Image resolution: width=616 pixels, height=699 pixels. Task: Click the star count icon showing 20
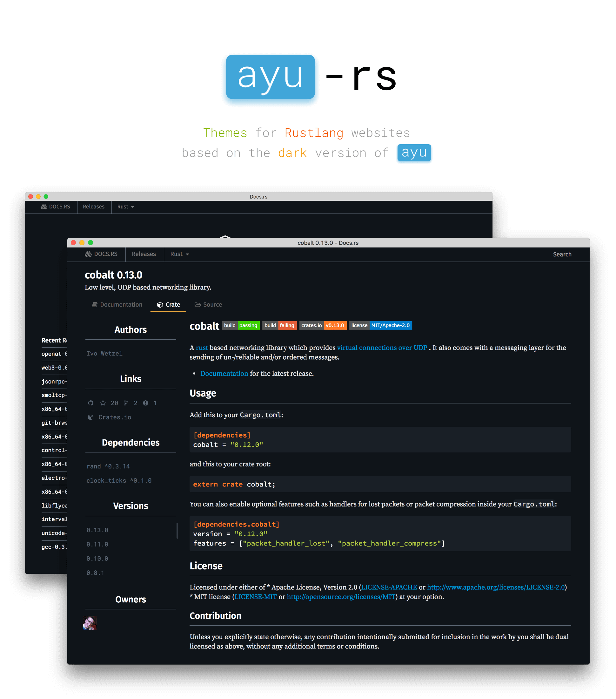[103, 403]
